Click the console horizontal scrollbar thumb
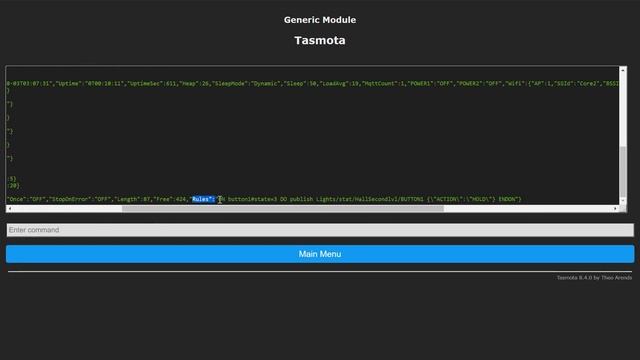The width and height of the screenshot is (640, 360). point(282,209)
